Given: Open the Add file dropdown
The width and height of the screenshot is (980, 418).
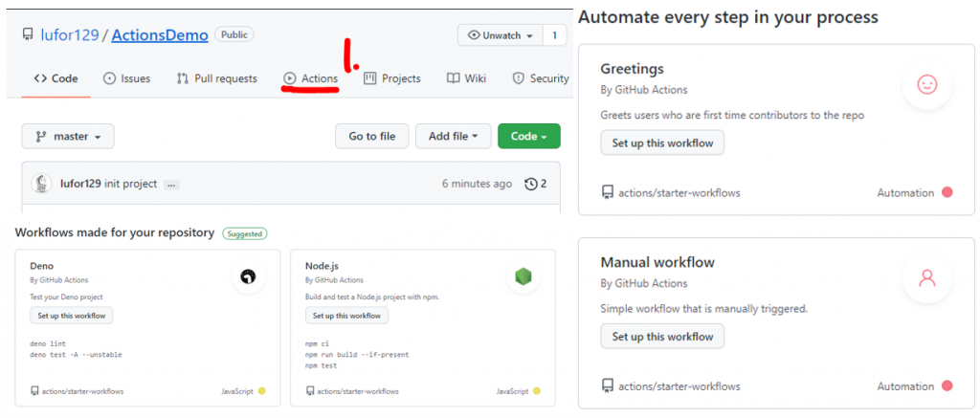Looking at the screenshot, I should point(453,136).
